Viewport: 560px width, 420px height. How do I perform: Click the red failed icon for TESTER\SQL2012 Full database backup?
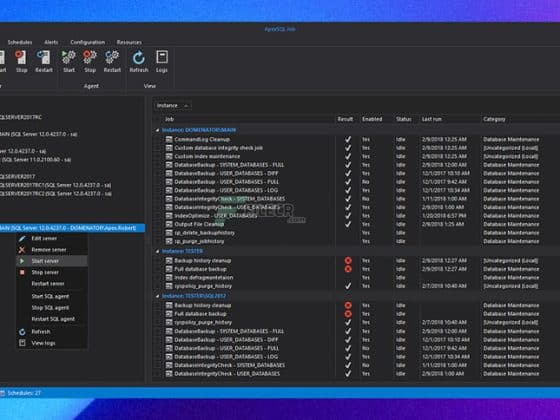click(x=348, y=314)
